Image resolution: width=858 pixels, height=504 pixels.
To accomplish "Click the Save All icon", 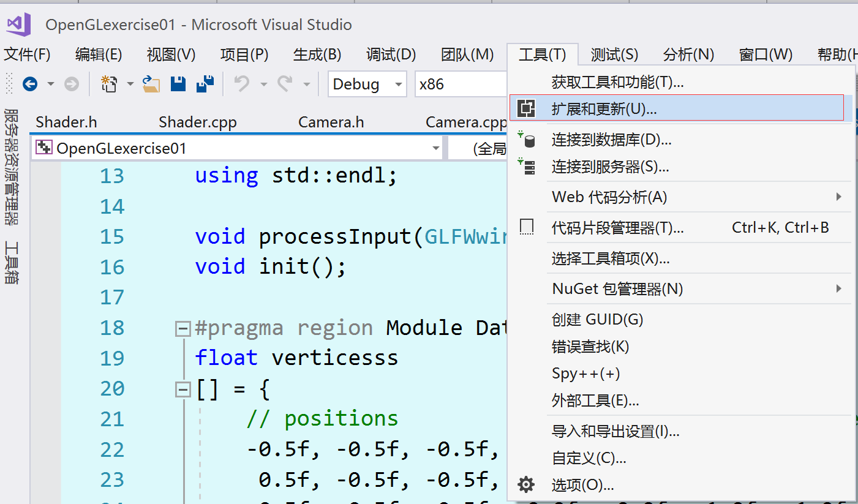I will (x=205, y=84).
